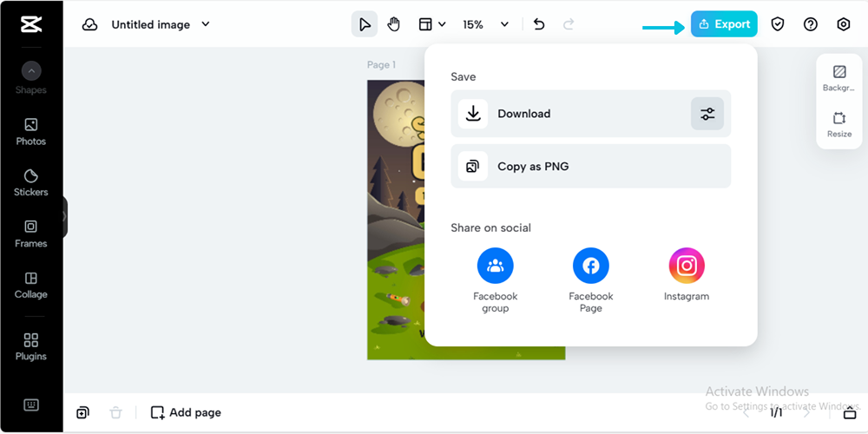868x434 pixels.
Task: Open the shield security icon
Action: pos(778,24)
